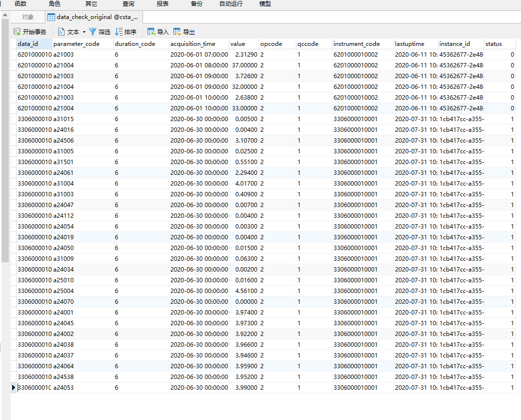Click the status column header
Viewport: 521px width, 420px height.
pyautogui.click(x=493, y=44)
